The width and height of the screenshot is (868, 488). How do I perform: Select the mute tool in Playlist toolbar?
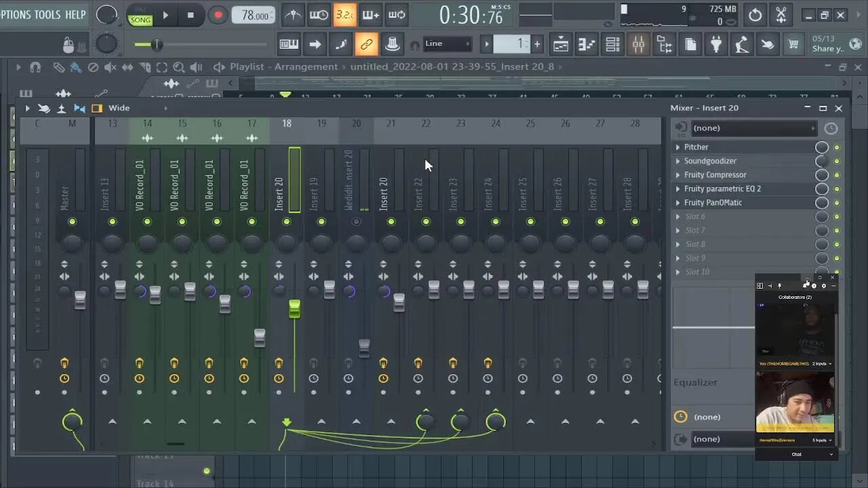point(110,67)
